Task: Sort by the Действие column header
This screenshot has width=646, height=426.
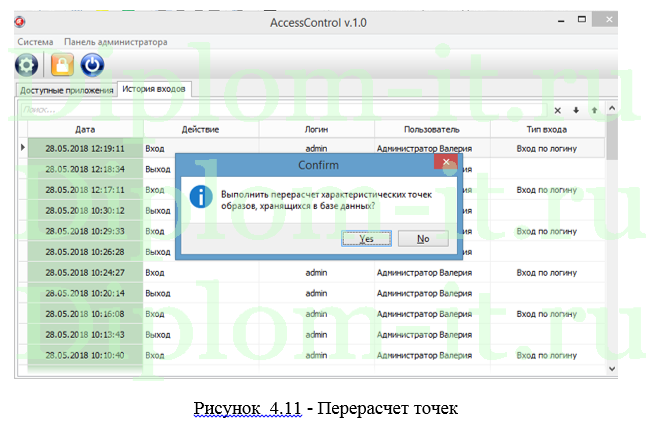Action: coord(201,129)
